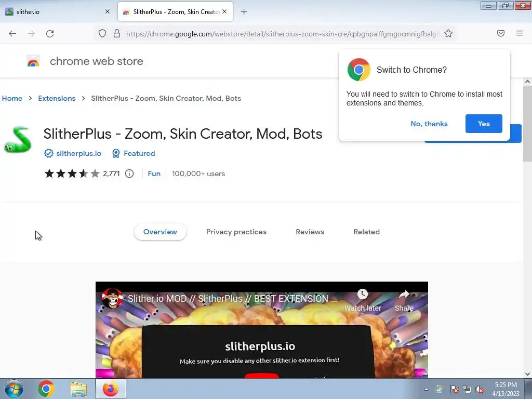This screenshot has height=399, width=532.
Task: Select the SlitherPlus - Zoom, Skin Creator tab
Action: 175,11
